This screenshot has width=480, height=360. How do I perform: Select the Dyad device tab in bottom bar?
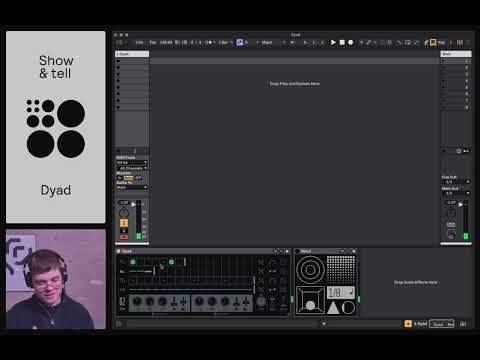[441, 324]
